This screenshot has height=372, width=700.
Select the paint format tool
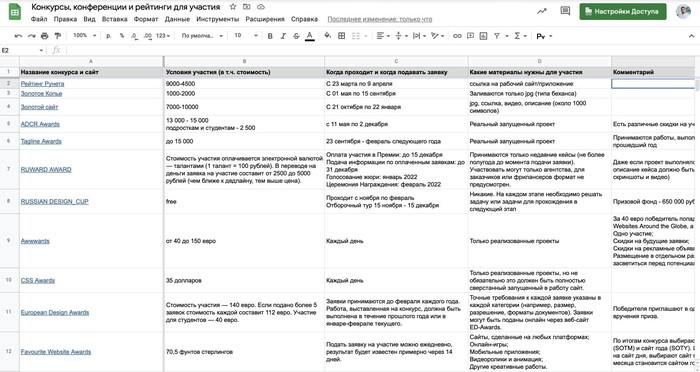[x=58, y=36]
